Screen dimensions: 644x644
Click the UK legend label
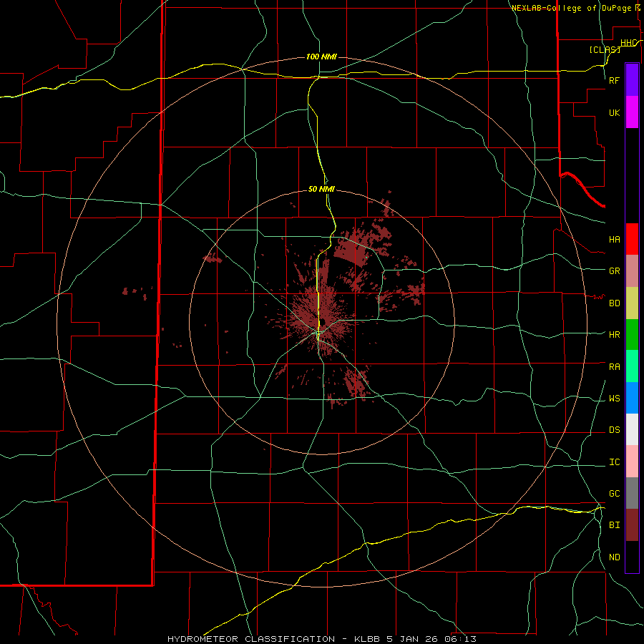point(614,112)
